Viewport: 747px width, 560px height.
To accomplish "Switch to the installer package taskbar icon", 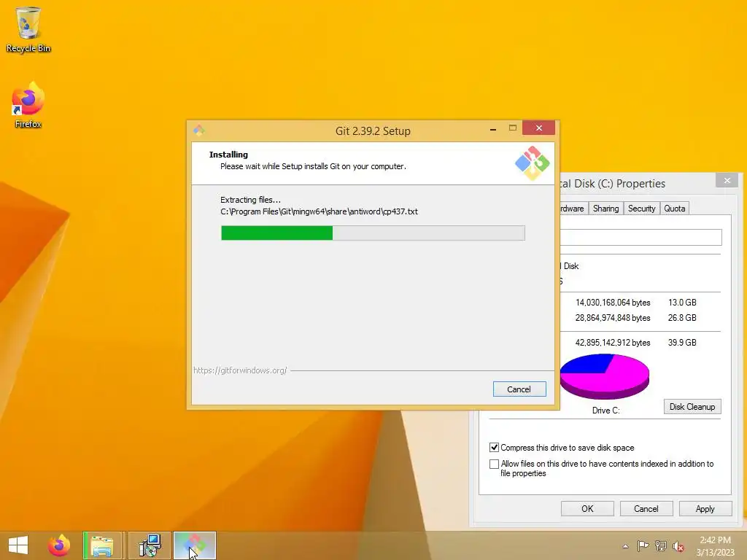I will 150,545.
